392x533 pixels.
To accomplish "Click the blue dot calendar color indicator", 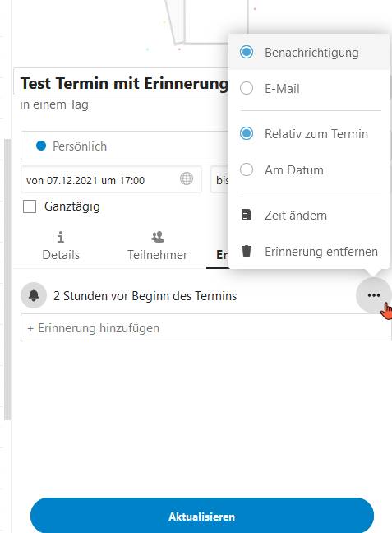I will click(x=41, y=146).
